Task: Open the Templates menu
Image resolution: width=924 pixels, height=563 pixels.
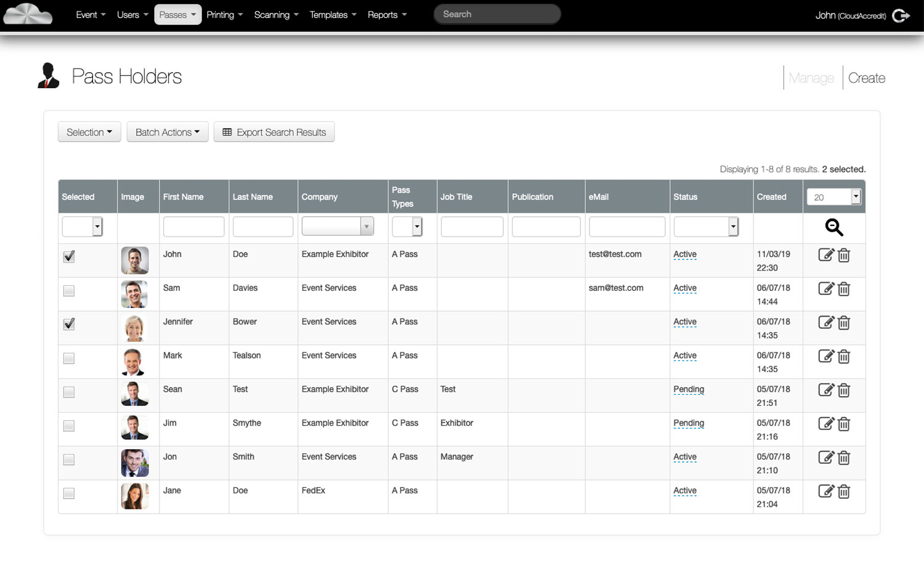Action: point(333,15)
